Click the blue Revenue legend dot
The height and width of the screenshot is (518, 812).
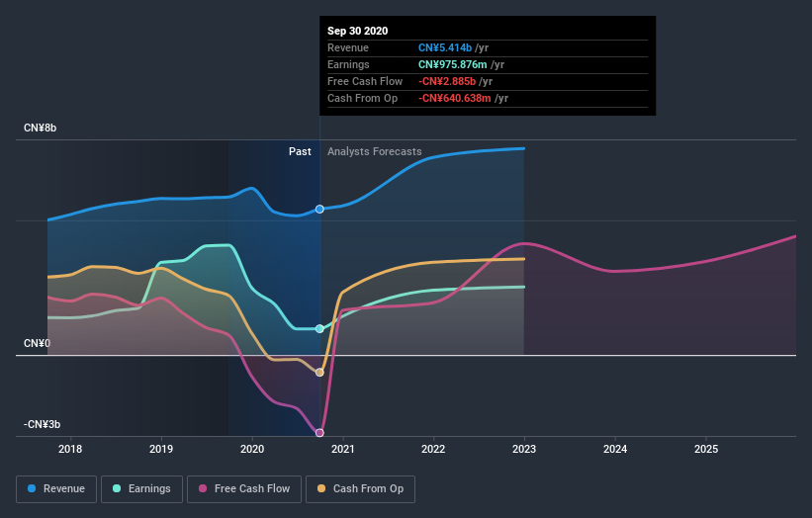32,488
